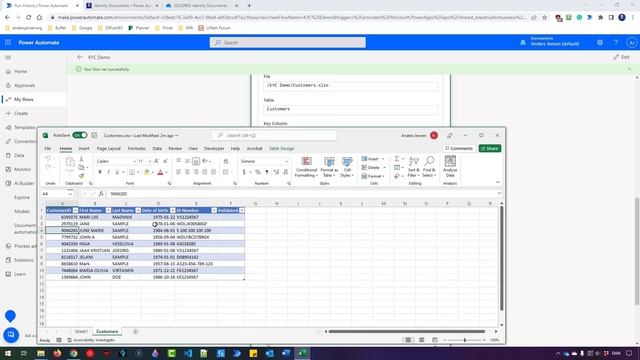
Task: Open Sort & Filter options
Action: click(x=413, y=167)
